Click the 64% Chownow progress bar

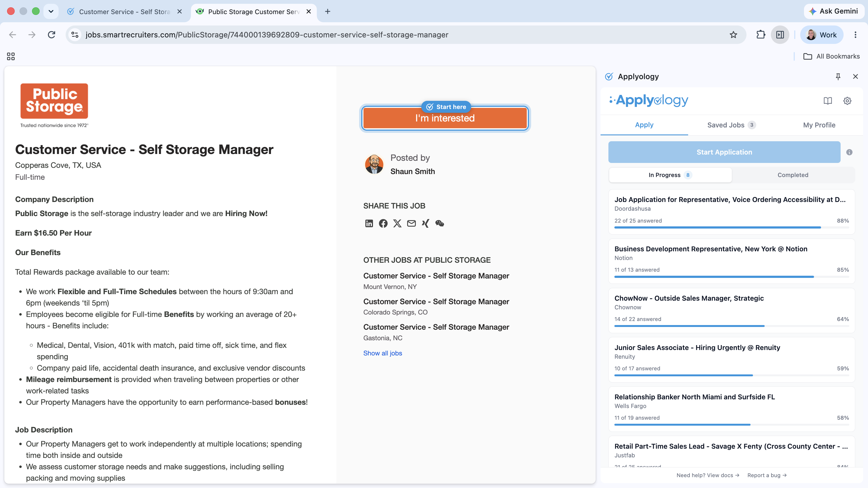[731, 326]
